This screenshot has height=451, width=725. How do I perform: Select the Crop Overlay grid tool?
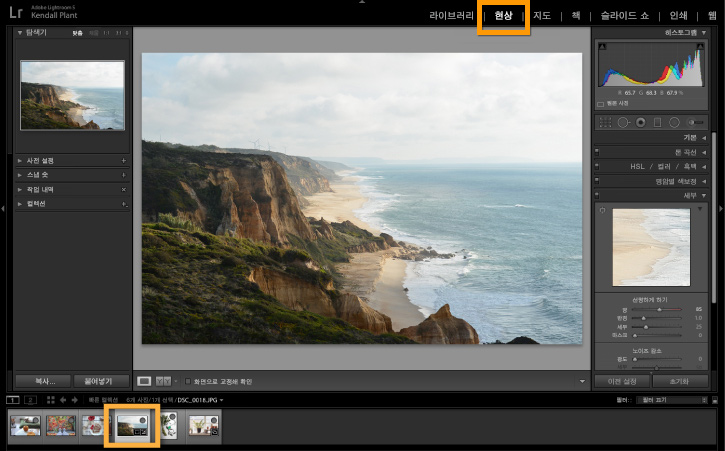(x=605, y=123)
